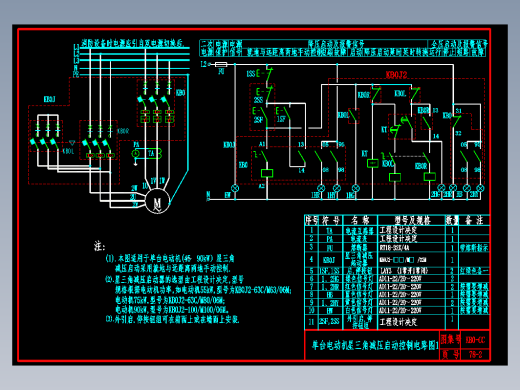Viewport: 520px width, 390px height.
Task: Click the 图集号 cell in title block
Action: coord(450,340)
